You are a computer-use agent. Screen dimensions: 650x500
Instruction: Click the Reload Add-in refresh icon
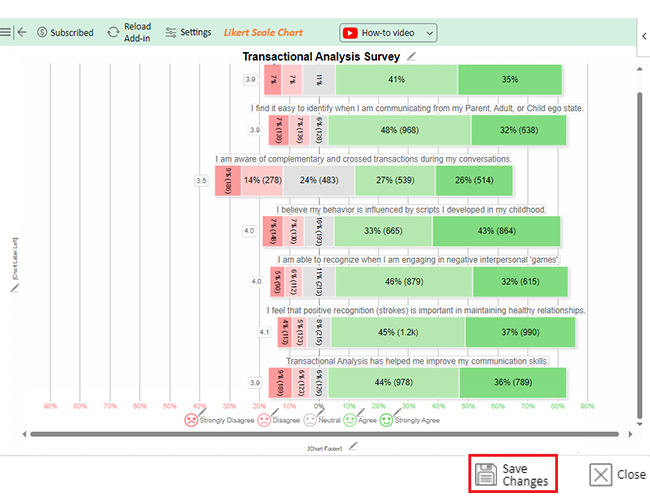(x=113, y=32)
